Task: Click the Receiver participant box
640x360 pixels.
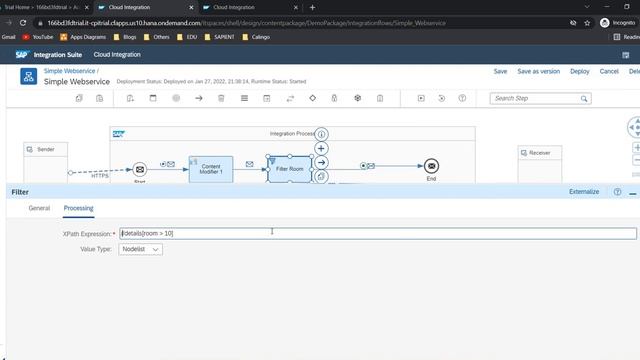Action: [540, 164]
